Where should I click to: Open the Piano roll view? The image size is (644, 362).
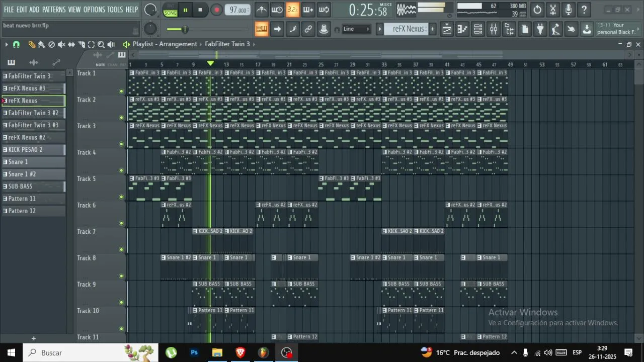[x=462, y=29]
